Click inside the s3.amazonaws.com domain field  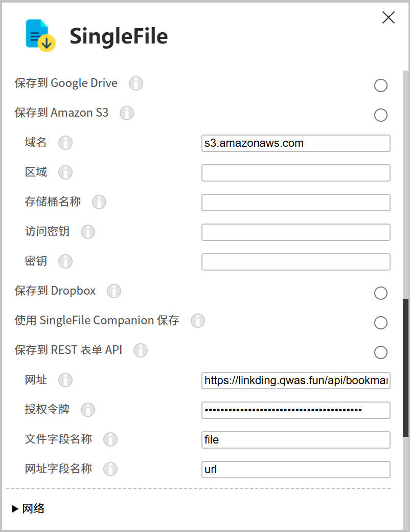point(295,143)
